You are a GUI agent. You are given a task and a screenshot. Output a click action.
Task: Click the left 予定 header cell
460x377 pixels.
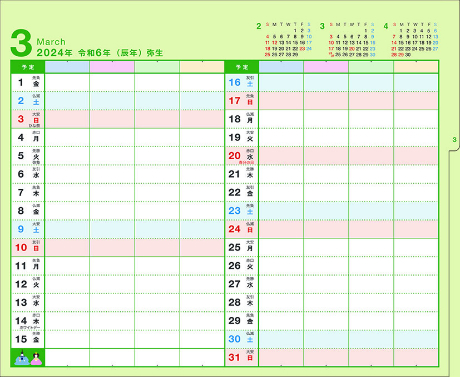click(28, 67)
